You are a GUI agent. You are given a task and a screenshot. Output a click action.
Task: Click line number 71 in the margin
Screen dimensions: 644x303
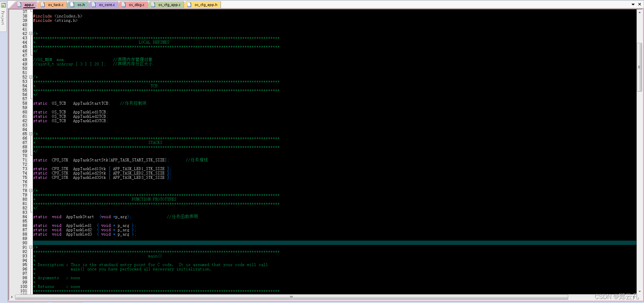coord(25,160)
